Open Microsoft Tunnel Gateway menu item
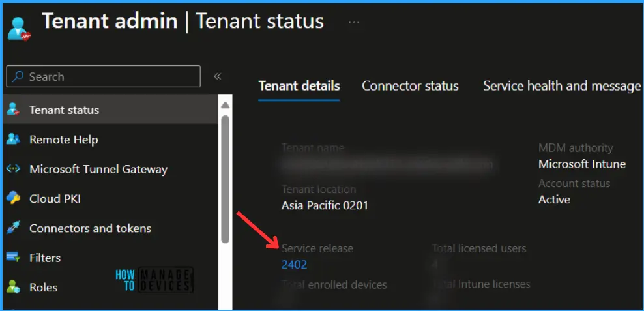Image resolution: width=644 pixels, height=311 pixels. click(x=98, y=169)
